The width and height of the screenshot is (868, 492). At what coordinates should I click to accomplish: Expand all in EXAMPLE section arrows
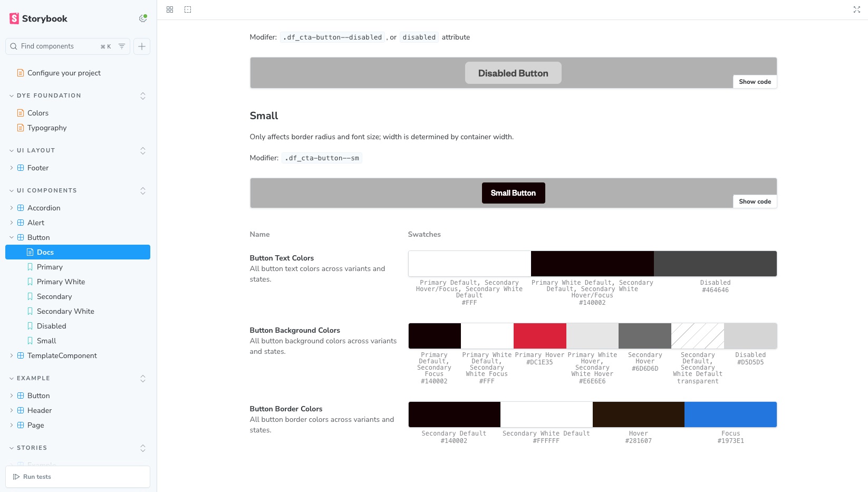143,379
